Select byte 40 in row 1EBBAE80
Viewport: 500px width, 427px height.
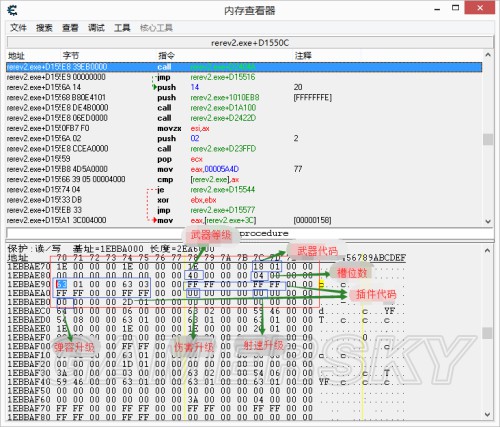point(193,275)
